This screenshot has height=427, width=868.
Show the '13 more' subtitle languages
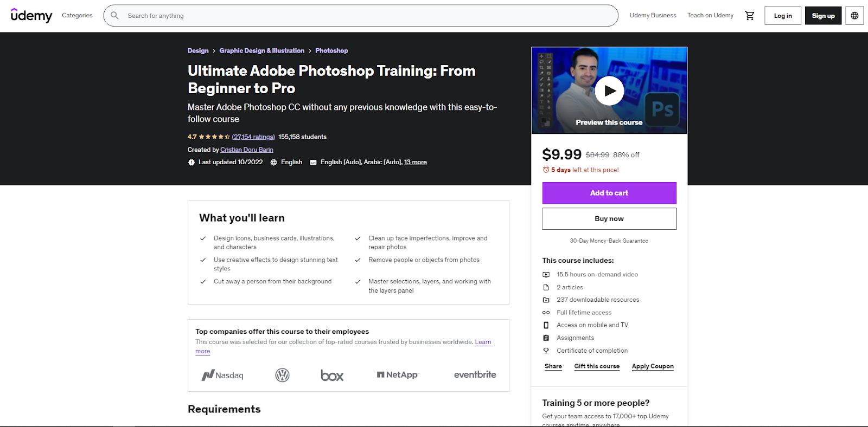point(416,163)
